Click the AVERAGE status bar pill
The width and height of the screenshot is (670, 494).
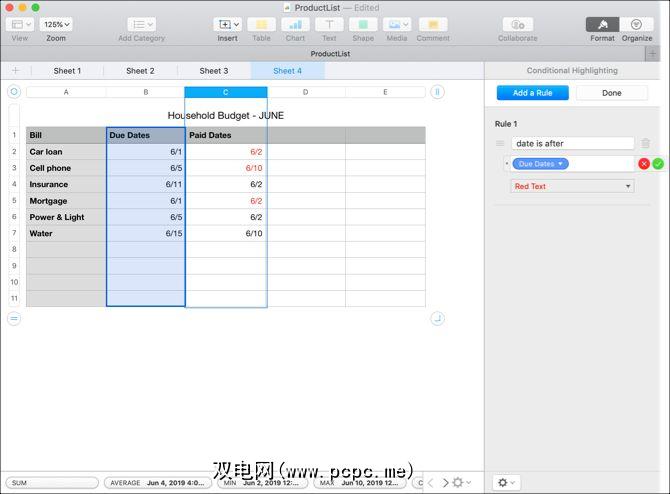(158, 483)
